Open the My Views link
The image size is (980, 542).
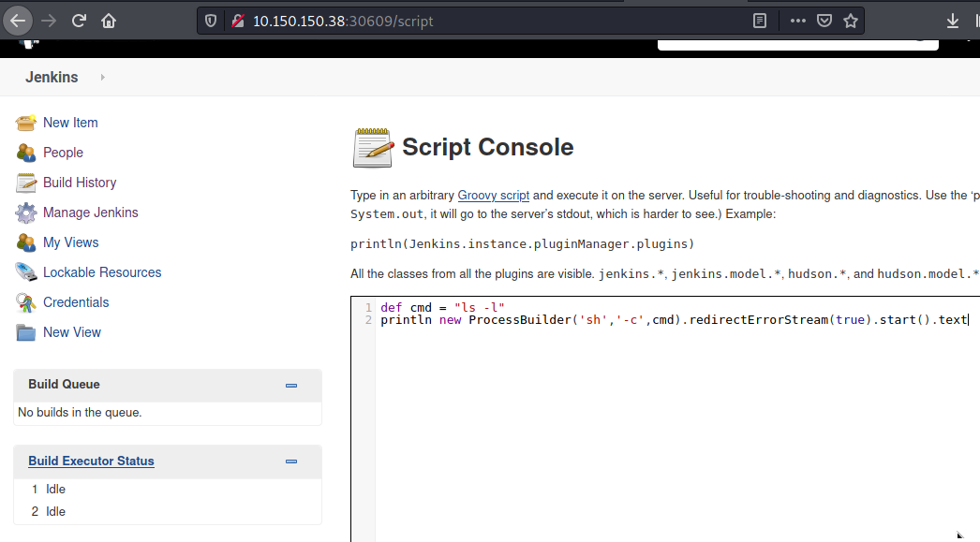[70, 242]
